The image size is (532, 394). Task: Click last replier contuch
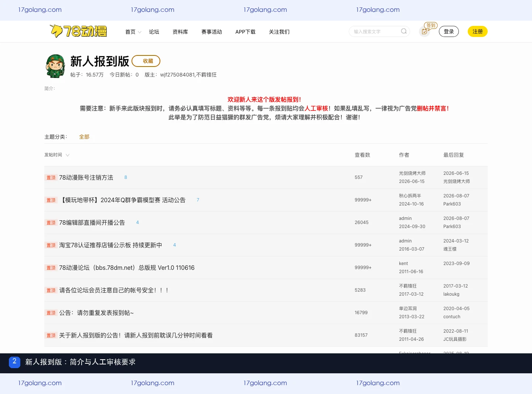tap(452, 317)
